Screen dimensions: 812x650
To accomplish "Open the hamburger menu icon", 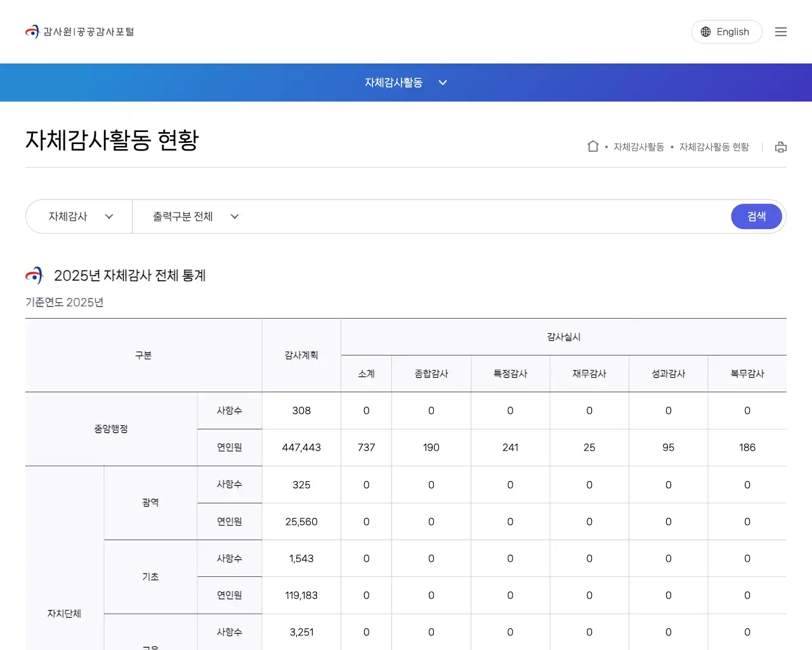I will 780,31.
